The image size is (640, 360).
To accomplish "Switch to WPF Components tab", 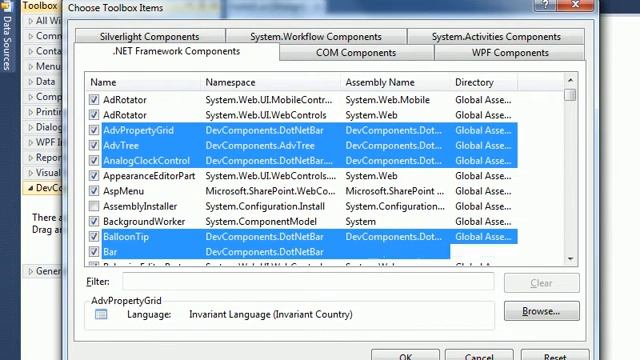I will 510,53.
